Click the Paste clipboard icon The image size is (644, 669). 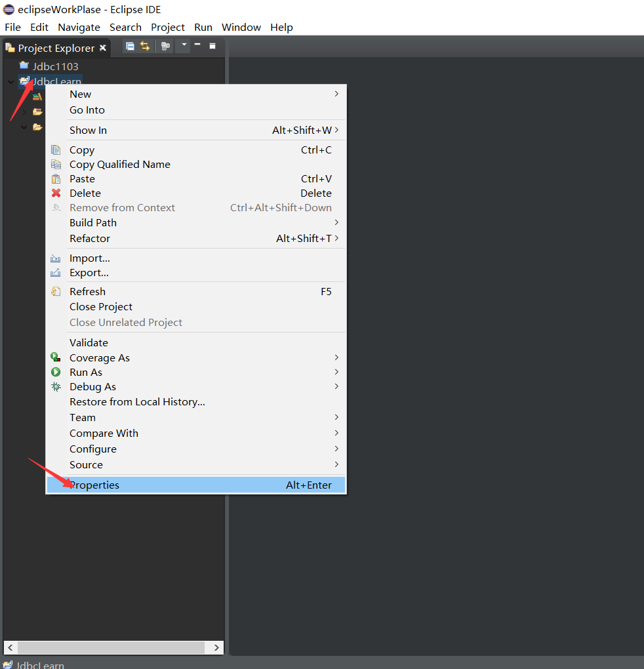pos(56,179)
